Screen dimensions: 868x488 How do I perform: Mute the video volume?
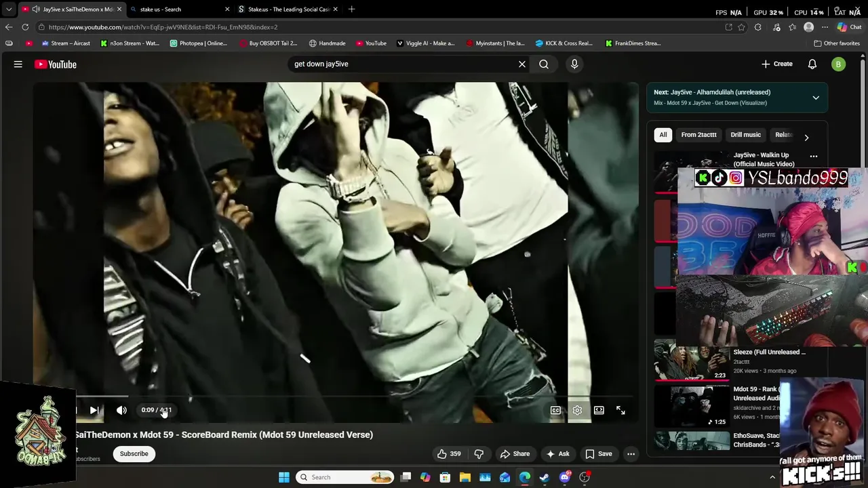pyautogui.click(x=121, y=410)
